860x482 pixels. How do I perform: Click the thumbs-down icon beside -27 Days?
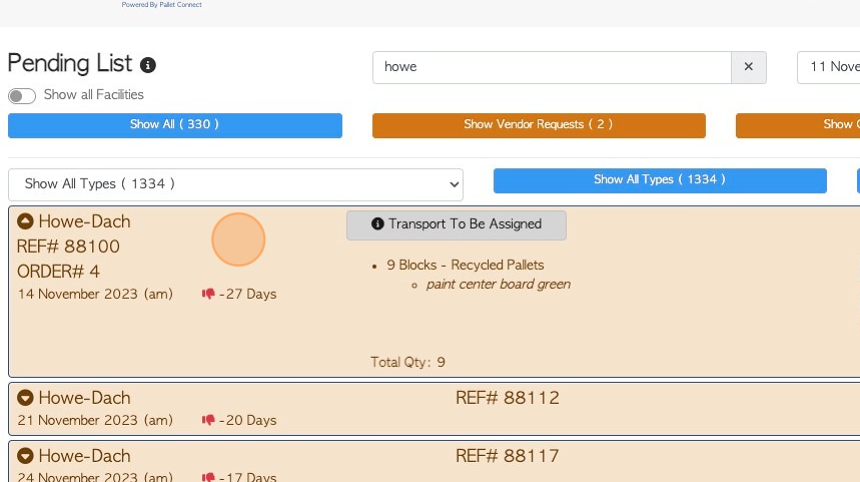[x=208, y=294]
